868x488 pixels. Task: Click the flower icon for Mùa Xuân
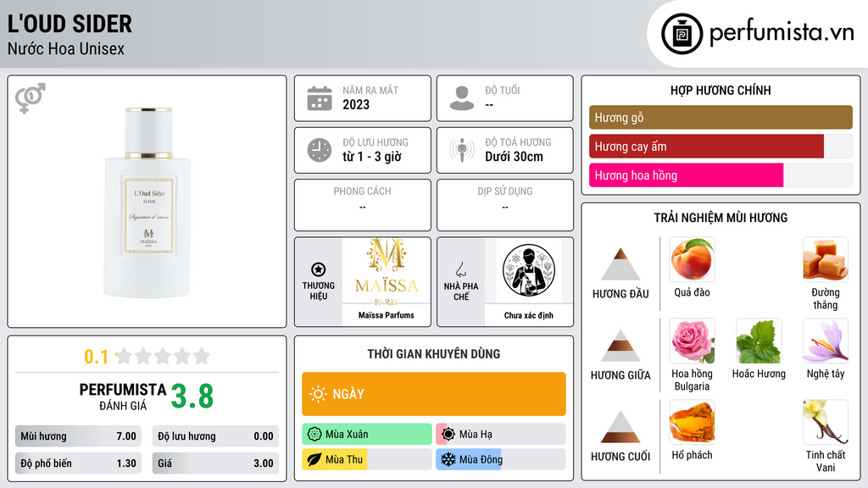pos(314,435)
